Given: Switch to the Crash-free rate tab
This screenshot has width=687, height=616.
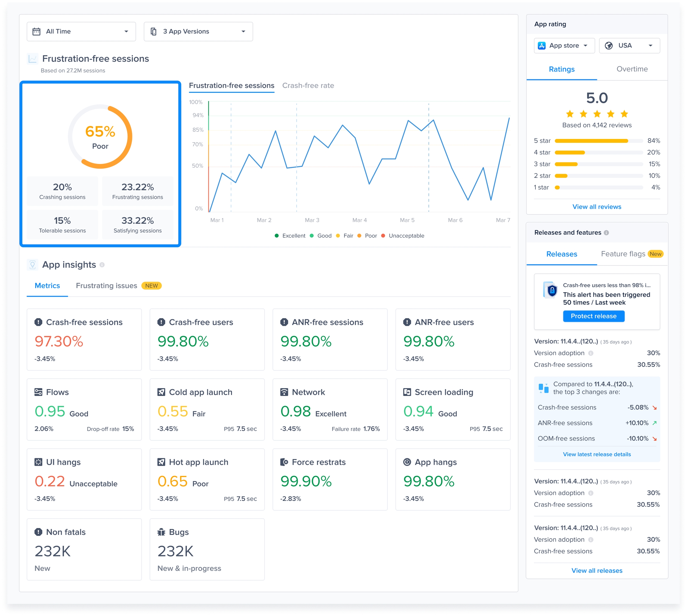Looking at the screenshot, I should pyautogui.click(x=308, y=86).
